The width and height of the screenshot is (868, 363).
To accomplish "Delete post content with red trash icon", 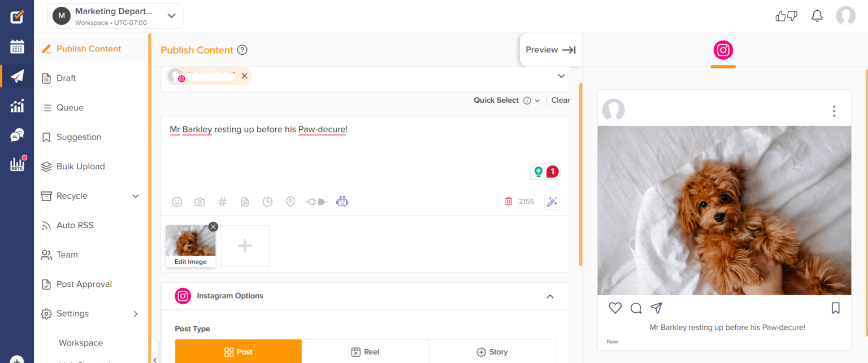I will pos(509,202).
